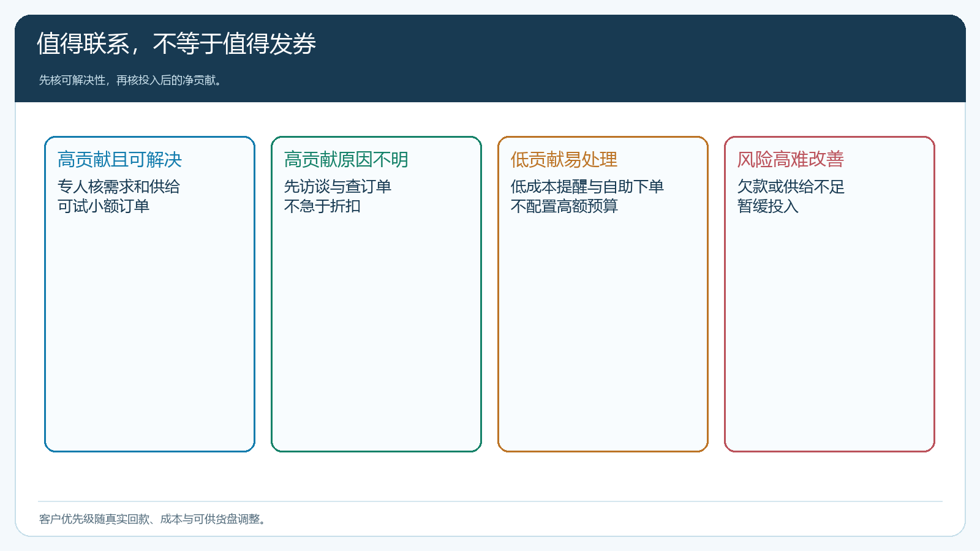The height and width of the screenshot is (551, 980).
Task: Select the line 低成本提醒与自助下单
Action: click(587, 187)
